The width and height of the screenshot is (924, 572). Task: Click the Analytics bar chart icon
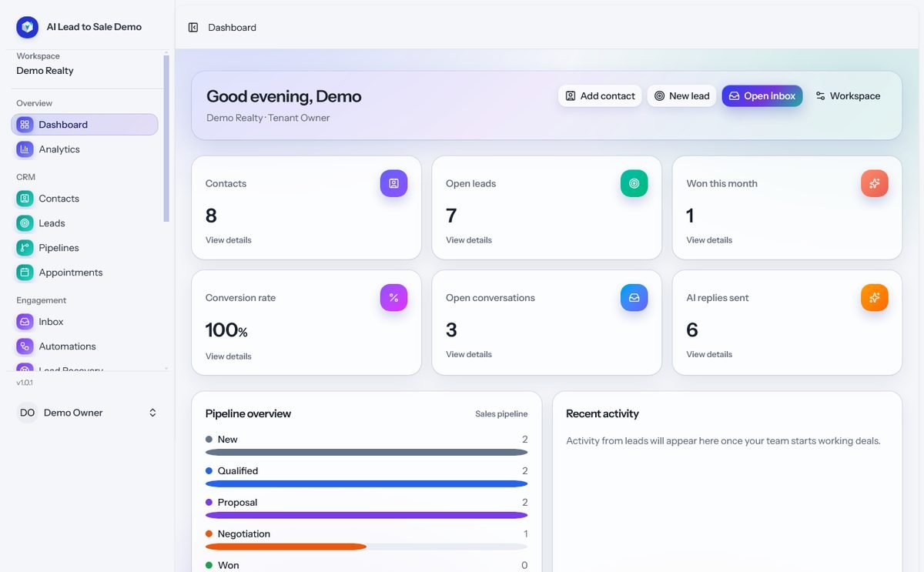coord(25,149)
